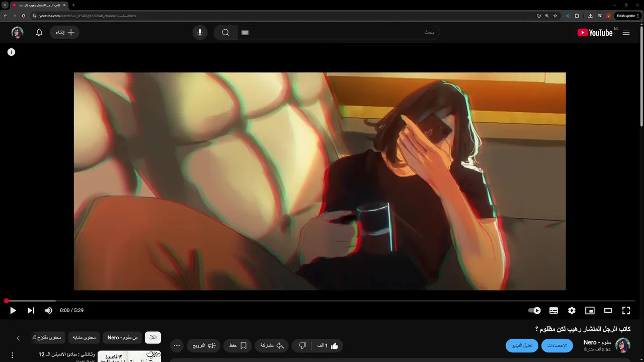Open the سلوم - Nero channel name link
Image resolution: width=644 pixels, height=362 pixels.
tap(597, 342)
